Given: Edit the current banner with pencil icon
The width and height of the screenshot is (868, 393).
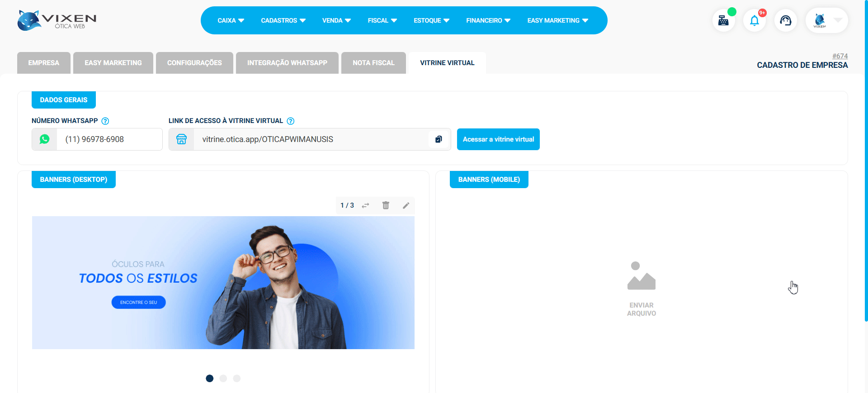Looking at the screenshot, I should pyautogui.click(x=406, y=205).
